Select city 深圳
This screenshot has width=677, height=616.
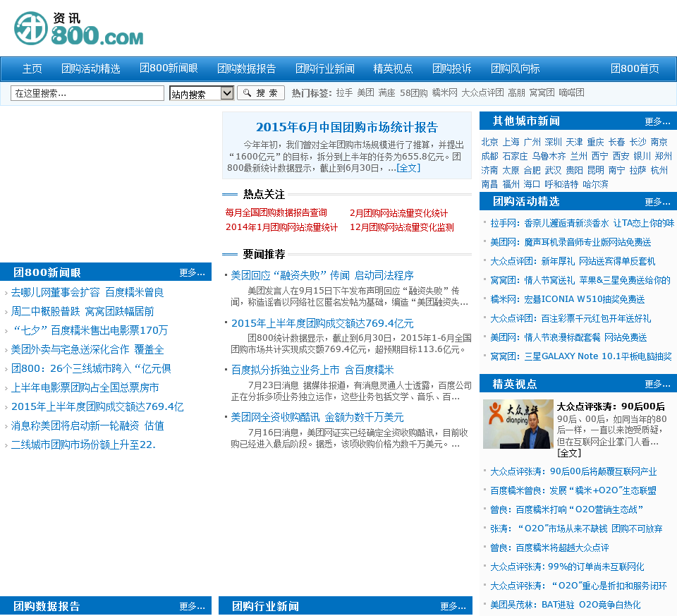(x=553, y=142)
